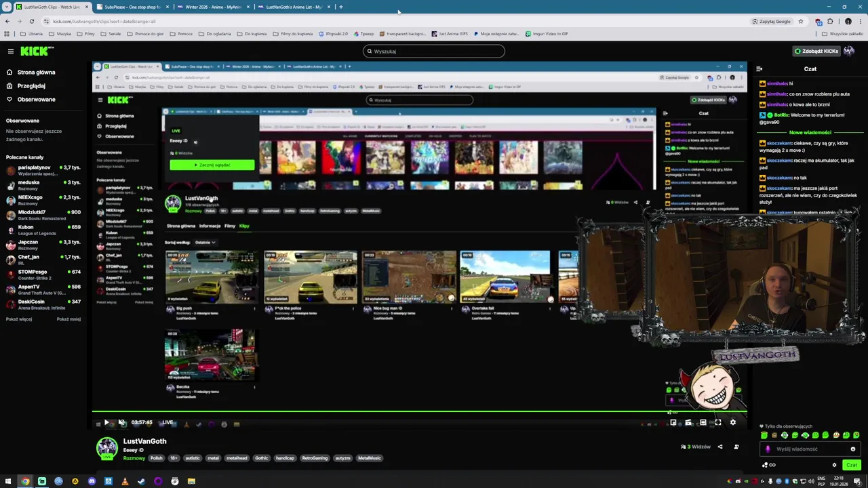
Task: Jump to LIVE in the player
Action: click(167, 423)
